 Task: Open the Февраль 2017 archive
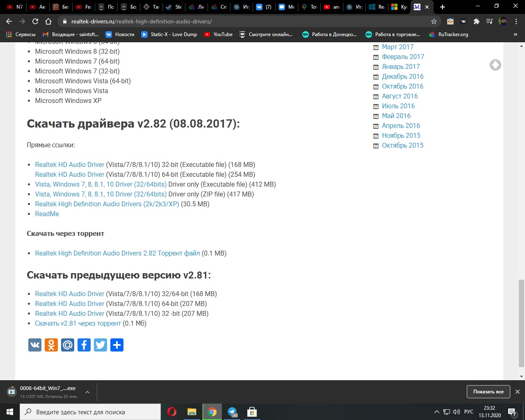coord(403,57)
